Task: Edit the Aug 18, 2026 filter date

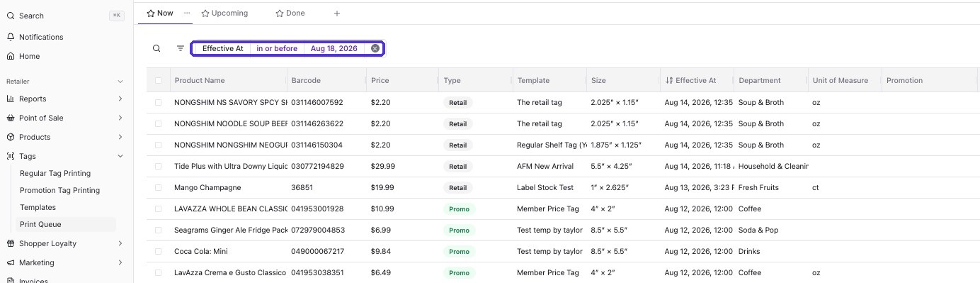Action: (x=334, y=48)
